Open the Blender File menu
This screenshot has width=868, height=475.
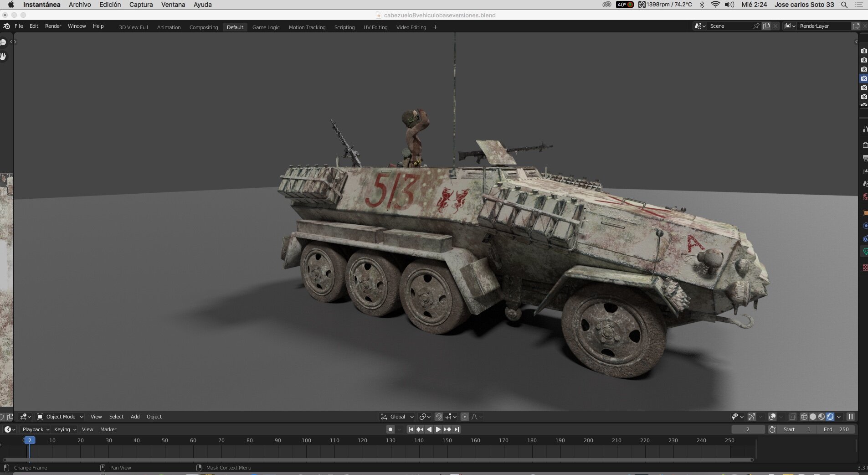click(x=19, y=26)
